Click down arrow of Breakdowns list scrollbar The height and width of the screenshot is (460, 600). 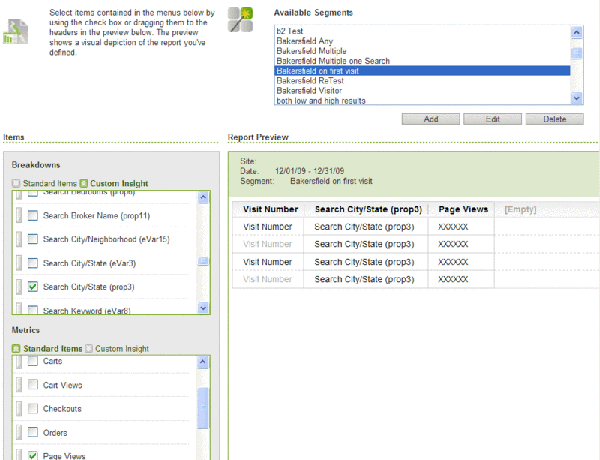(203, 308)
